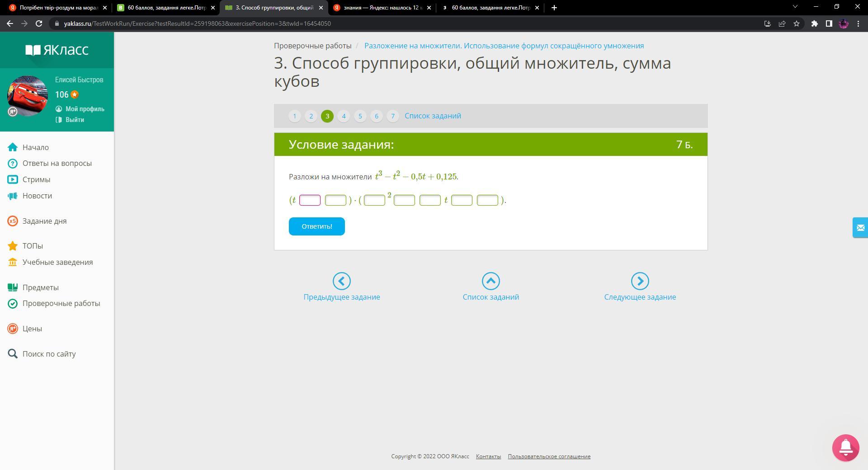Go to task number 2

311,116
